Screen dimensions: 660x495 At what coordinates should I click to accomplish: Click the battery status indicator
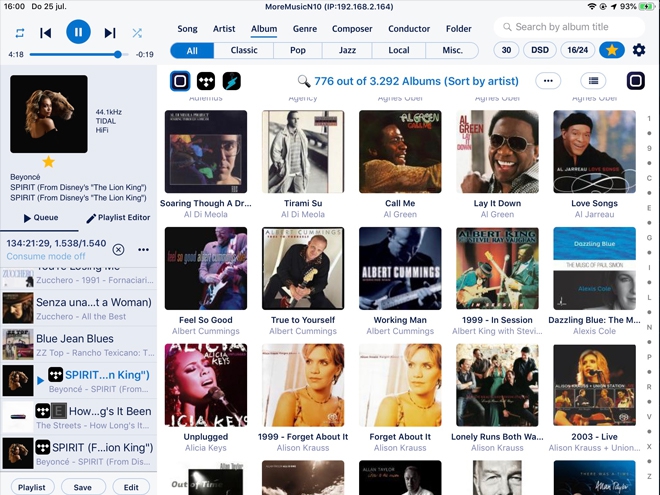point(645,6)
